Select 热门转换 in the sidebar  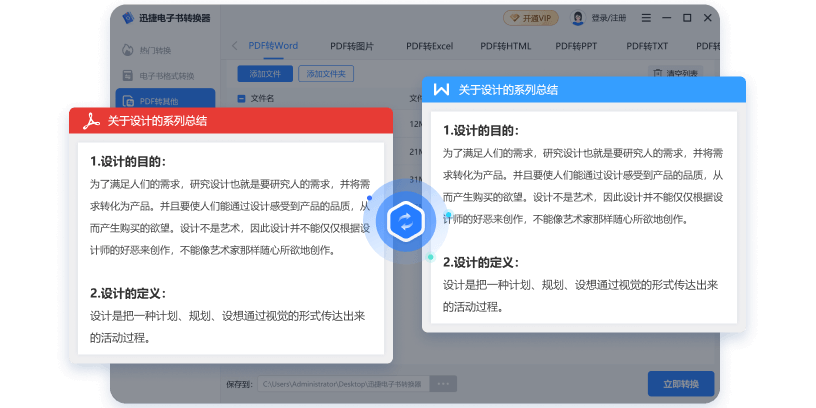click(x=150, y=50)
